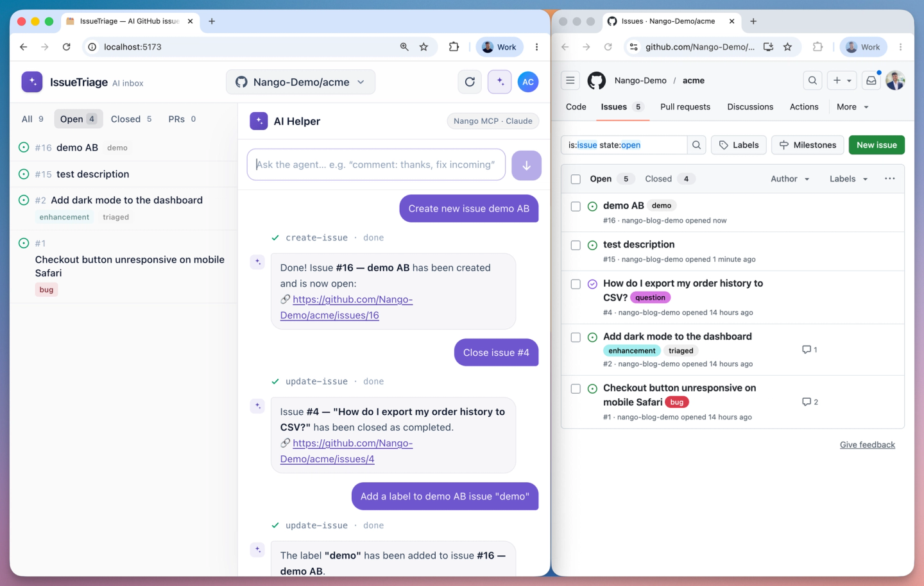This screenshot has height=586, width=924.
Task: Open the Nango-Demo owner breadcrumb link
Action: 640,80
